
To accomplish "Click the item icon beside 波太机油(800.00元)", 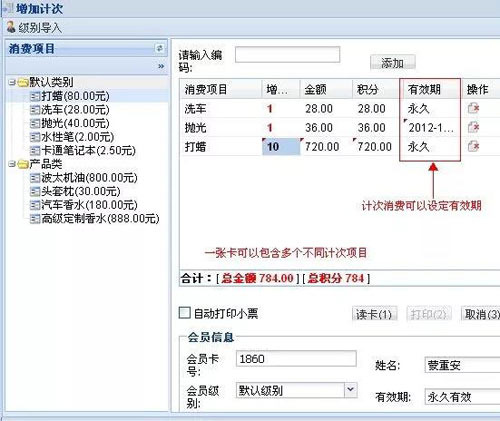I will point(35,178).
